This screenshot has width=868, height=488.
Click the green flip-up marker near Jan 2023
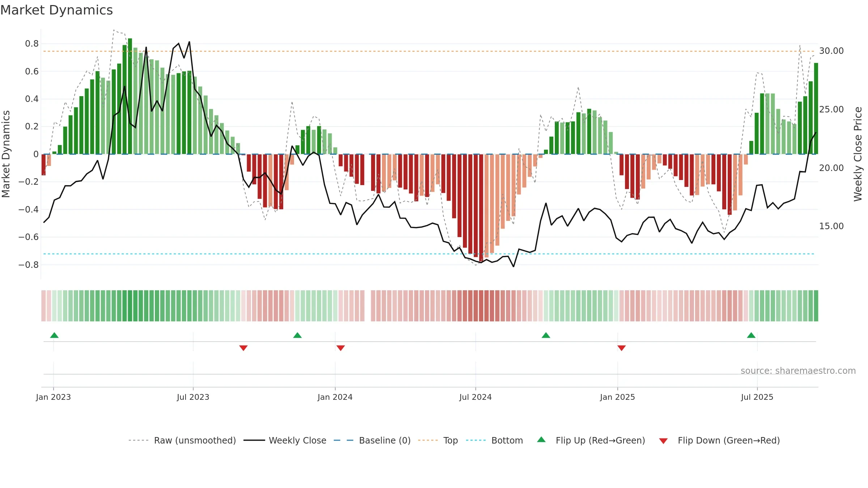pos(54,335)
